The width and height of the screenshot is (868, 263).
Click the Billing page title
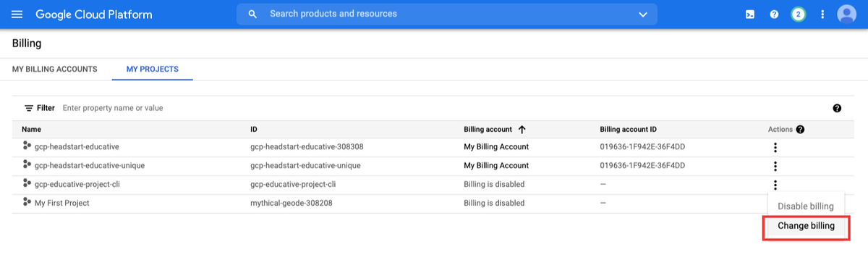point(27,43)
